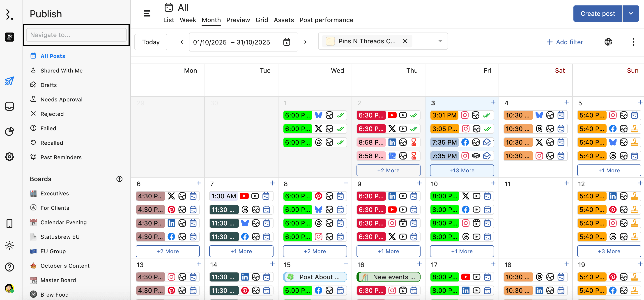
Task: Click the Add filter link
Action: pos(565,42)
